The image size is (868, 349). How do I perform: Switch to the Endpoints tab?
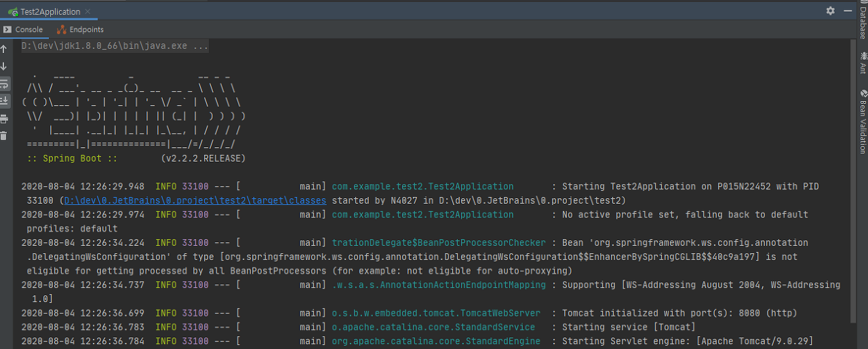81,29
